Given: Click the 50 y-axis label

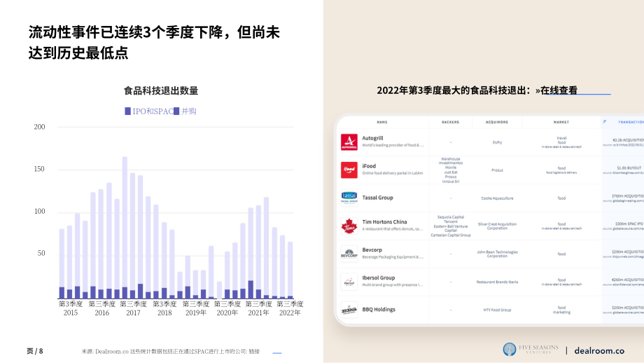Looking at the screenshot, I should [41, 253].
